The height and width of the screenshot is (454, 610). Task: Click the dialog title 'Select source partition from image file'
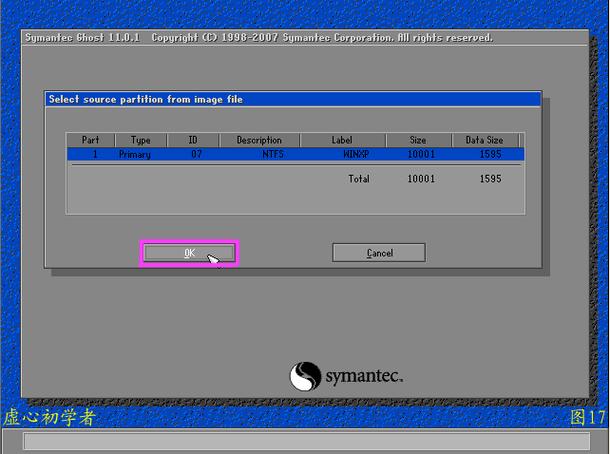tap(146, 100)
